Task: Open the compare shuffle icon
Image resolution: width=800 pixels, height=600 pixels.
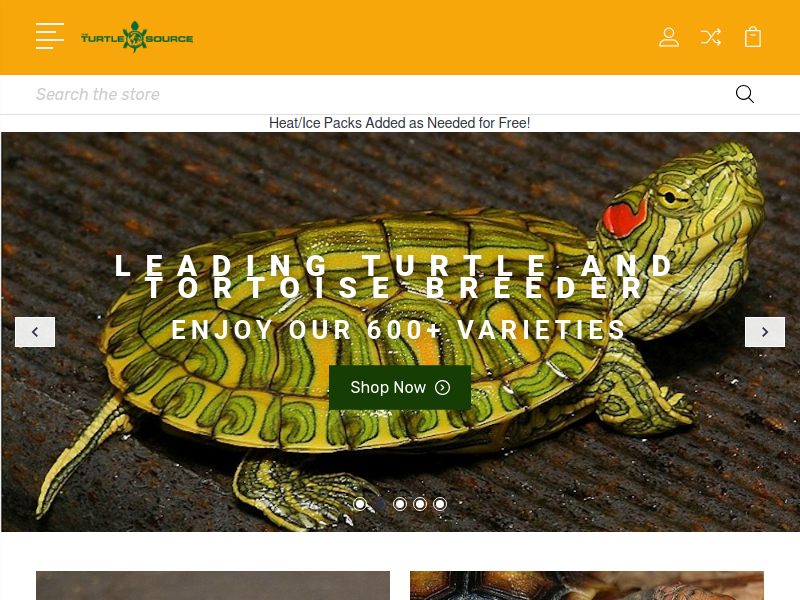Action: point(711,37)
